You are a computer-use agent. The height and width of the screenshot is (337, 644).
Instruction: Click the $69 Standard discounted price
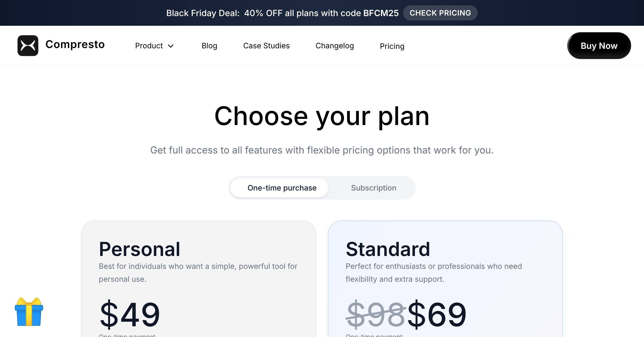point(437,314)
